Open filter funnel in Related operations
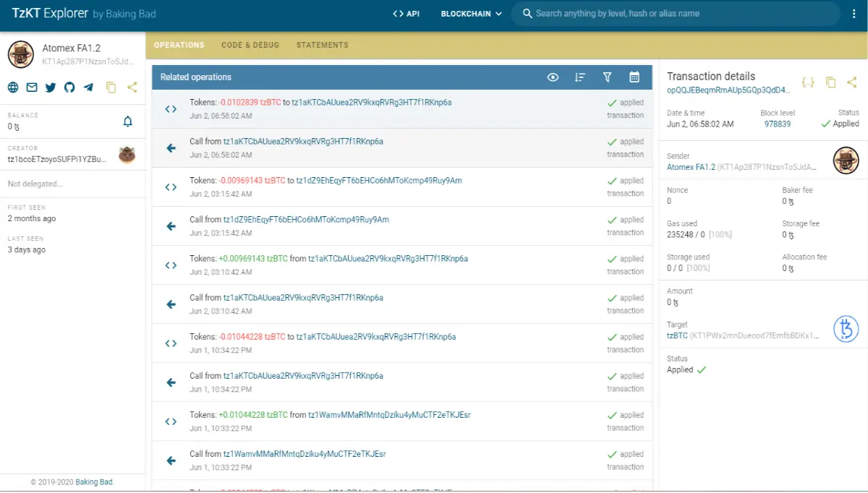Image resolution: width=868 pixels, height=493 pixels. [x=608, y=77]
